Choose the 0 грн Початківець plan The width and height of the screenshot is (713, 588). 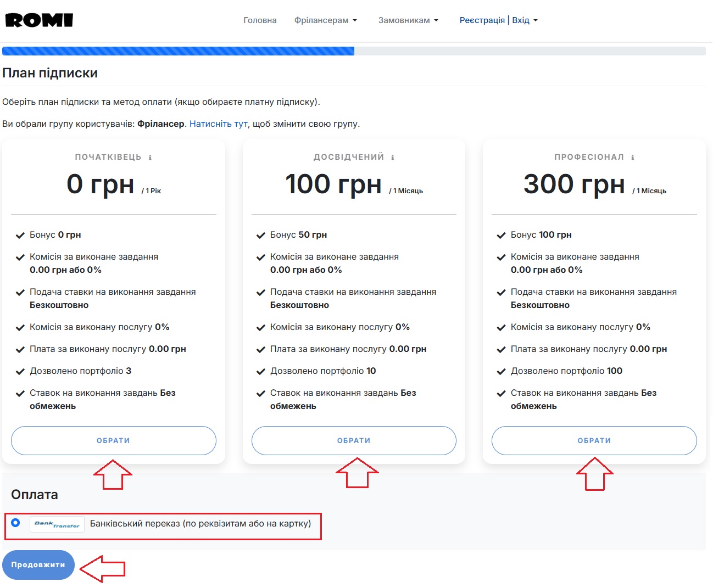click(x=113, y=440)
